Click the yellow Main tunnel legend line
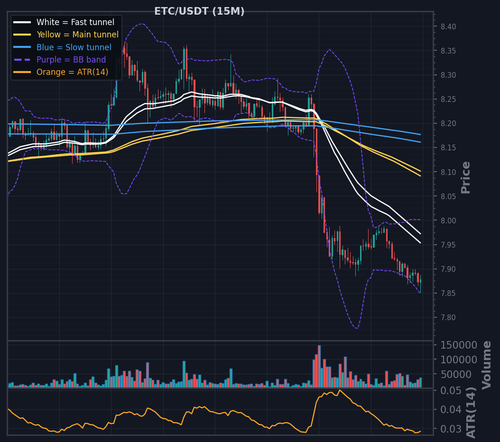The width and height of the screenshot is (500, 442). (22, 35)
